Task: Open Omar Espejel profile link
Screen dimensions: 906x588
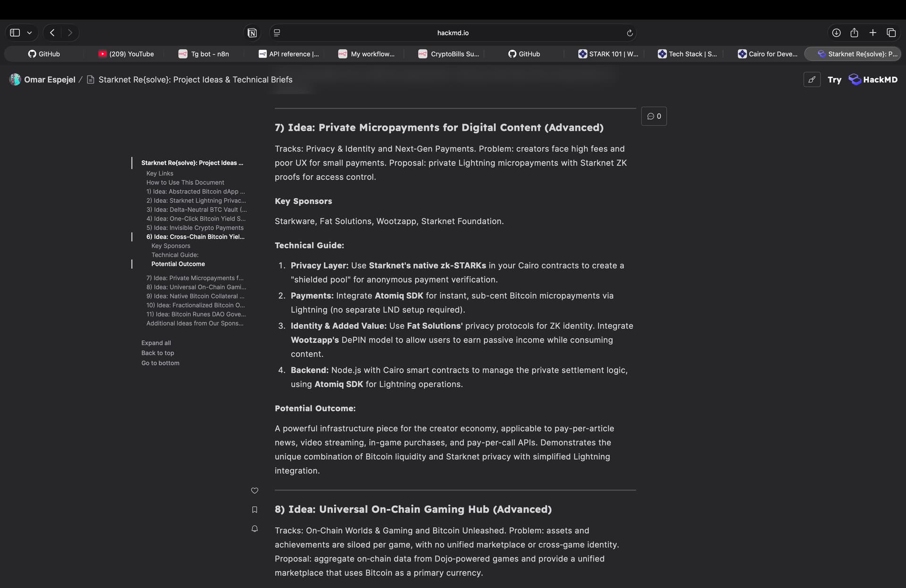Action: pyautogui.click(x=49, y=80)
